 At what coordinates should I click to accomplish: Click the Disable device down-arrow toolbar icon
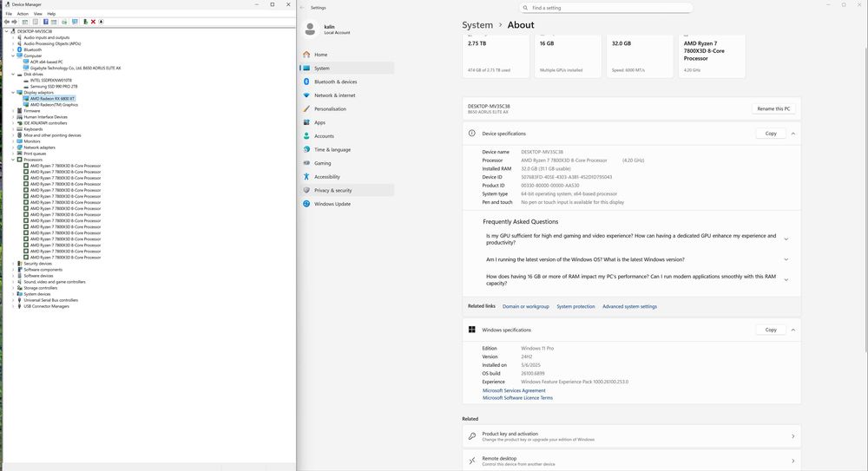[101, 22]
